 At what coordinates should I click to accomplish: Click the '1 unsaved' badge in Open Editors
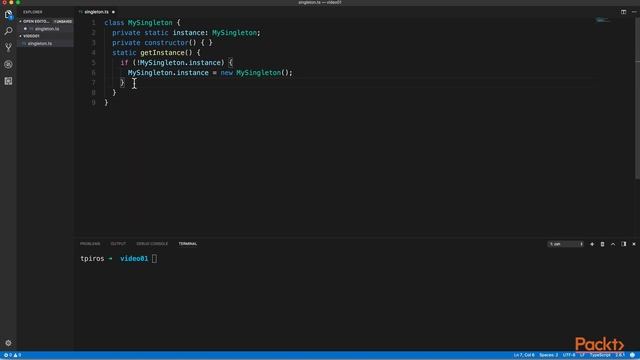(x=63, y=21)
